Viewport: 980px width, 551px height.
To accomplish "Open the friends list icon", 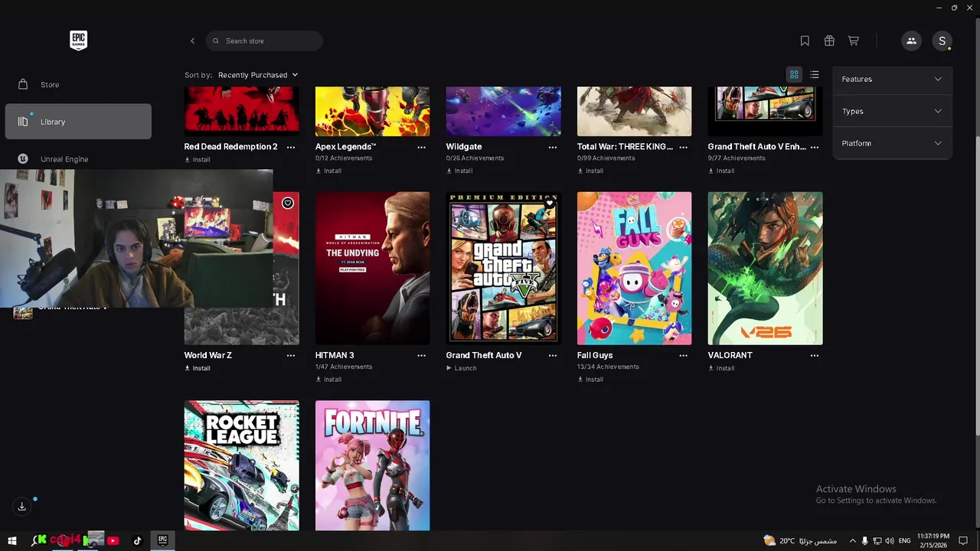I will (911, 41).
